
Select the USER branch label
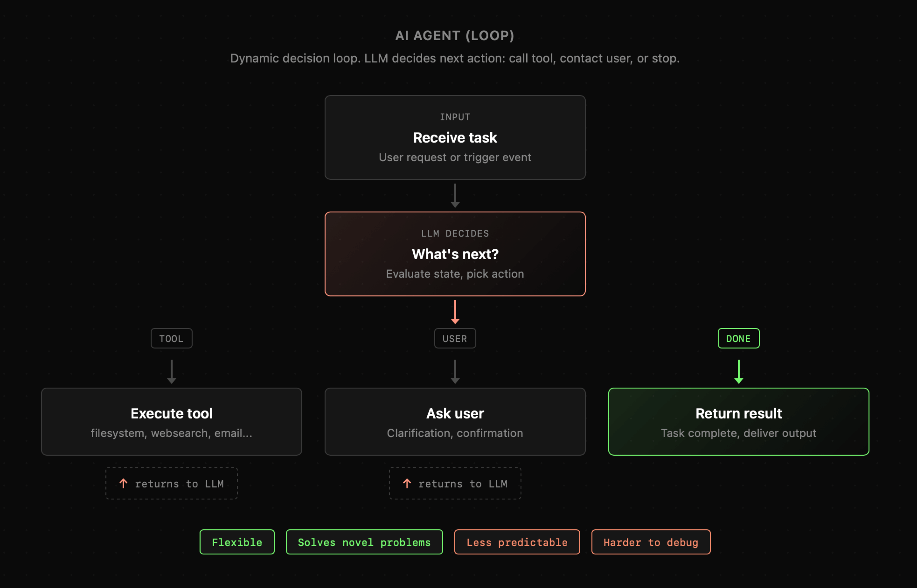[455, 338]
